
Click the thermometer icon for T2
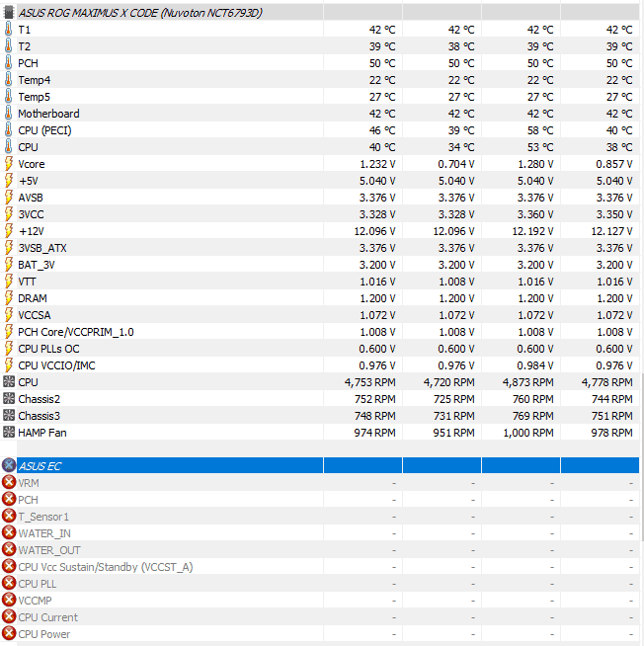(x=8, y=46)
